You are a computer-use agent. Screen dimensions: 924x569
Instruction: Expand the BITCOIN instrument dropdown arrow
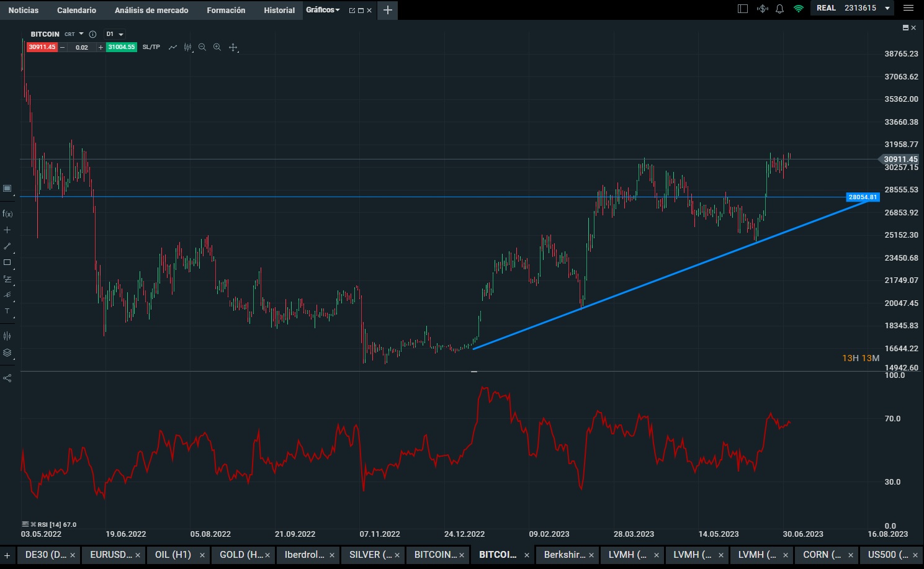point(81,34)
